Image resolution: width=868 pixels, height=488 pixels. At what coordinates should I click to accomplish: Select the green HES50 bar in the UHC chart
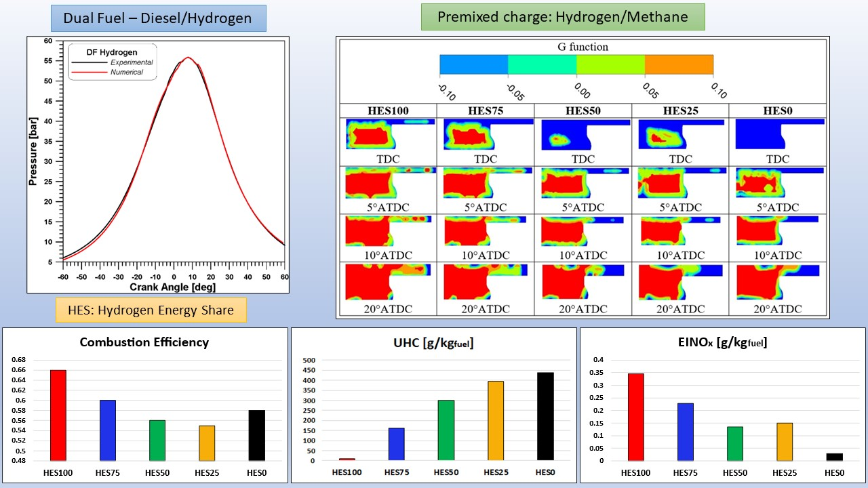[446, 430]
